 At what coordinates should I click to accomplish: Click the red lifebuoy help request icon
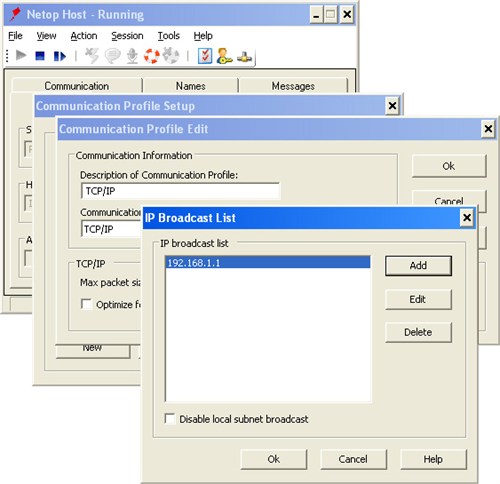pos(152,56)
